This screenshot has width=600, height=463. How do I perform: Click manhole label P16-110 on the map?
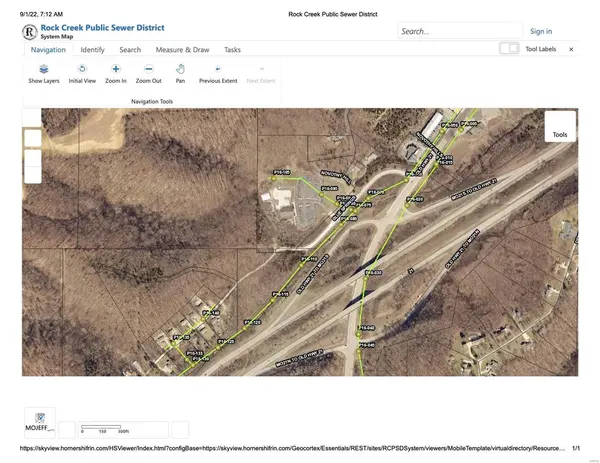point(309,259)
